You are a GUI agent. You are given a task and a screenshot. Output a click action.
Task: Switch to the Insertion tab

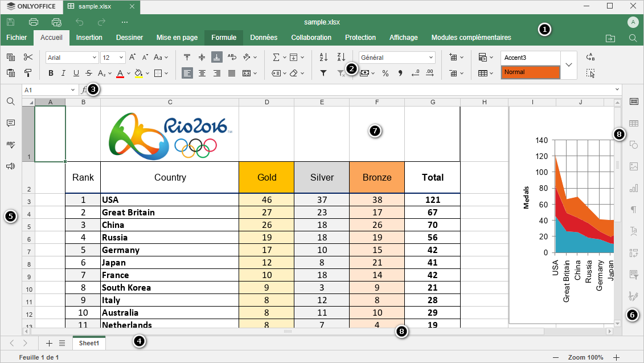pos(89,38)
